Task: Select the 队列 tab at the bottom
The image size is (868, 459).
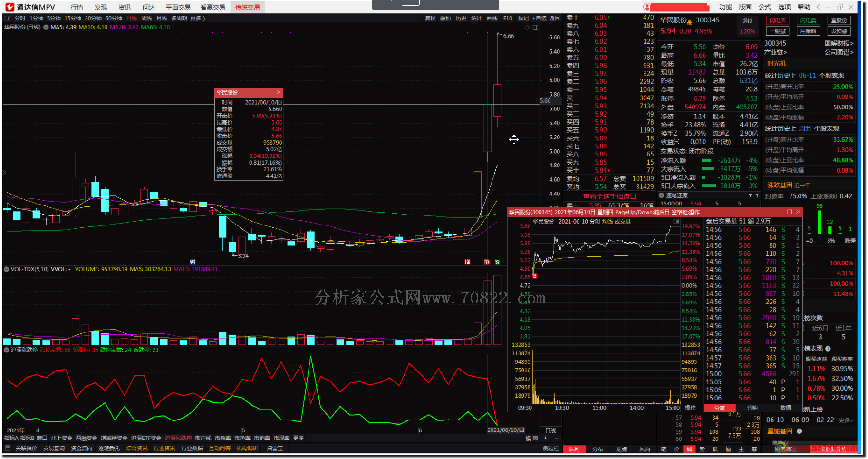Action: coord(574,449)
